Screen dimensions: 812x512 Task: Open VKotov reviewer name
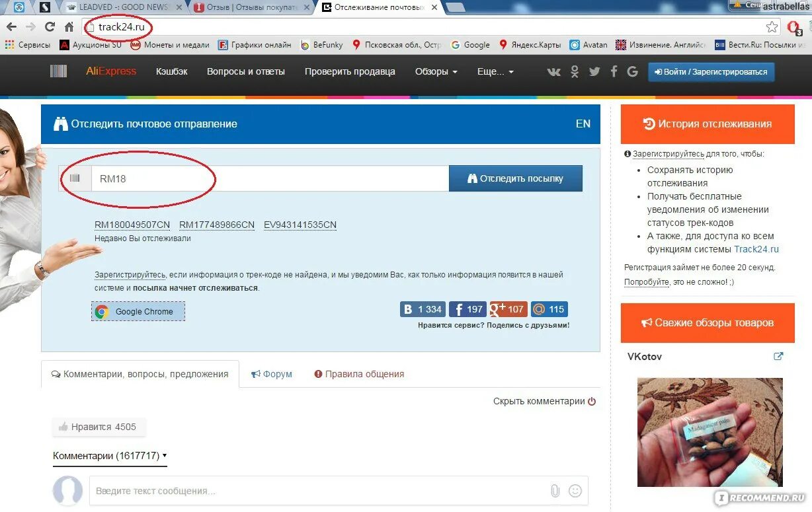(645, 357)
